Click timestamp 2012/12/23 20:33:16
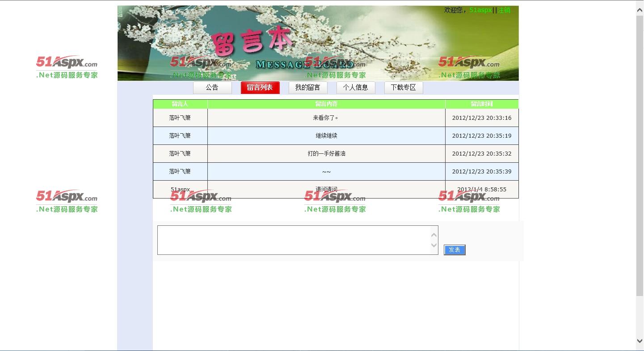This screenshot has height=351, width=644. [482, 118]
